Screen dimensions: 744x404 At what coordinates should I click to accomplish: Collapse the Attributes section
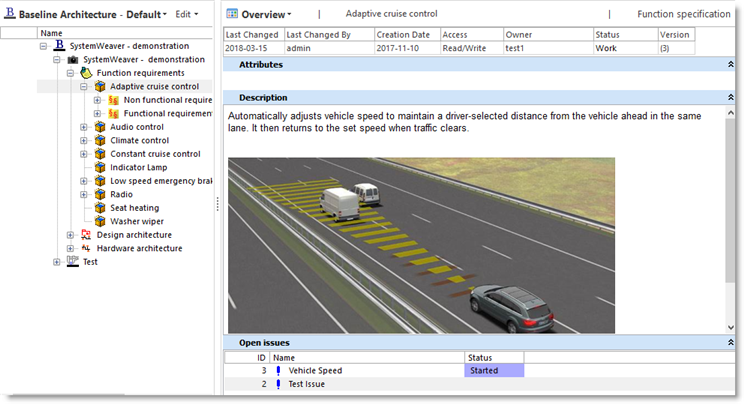731,64
